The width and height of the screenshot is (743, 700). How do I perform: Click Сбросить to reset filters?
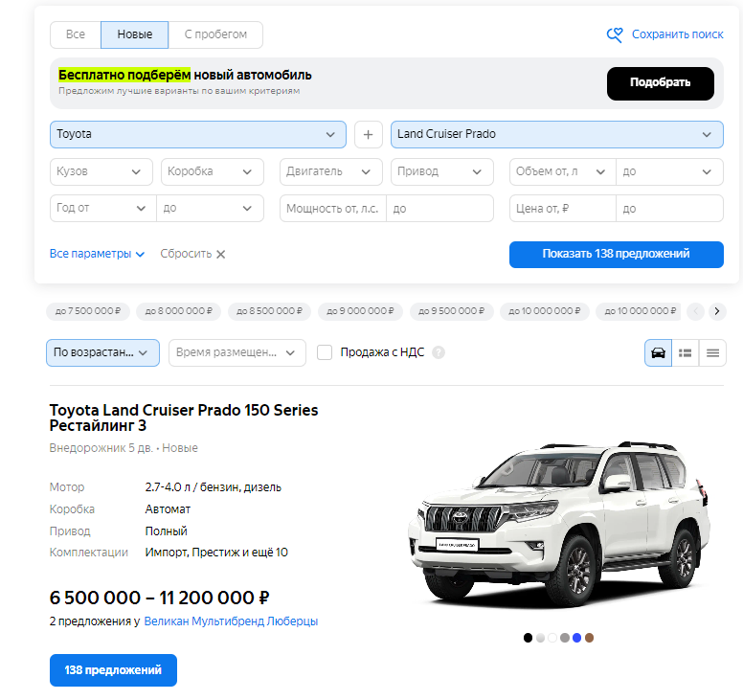tap(186, 254)
